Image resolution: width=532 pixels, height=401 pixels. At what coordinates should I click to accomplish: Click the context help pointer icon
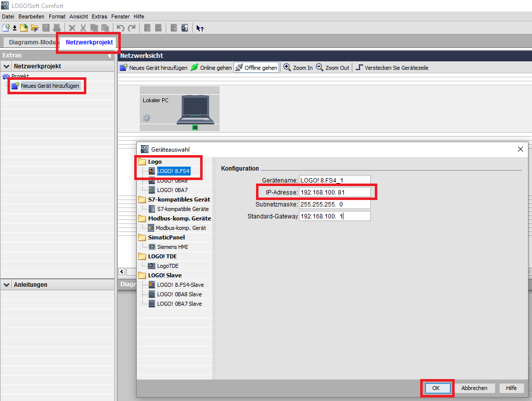pos(200,28)
